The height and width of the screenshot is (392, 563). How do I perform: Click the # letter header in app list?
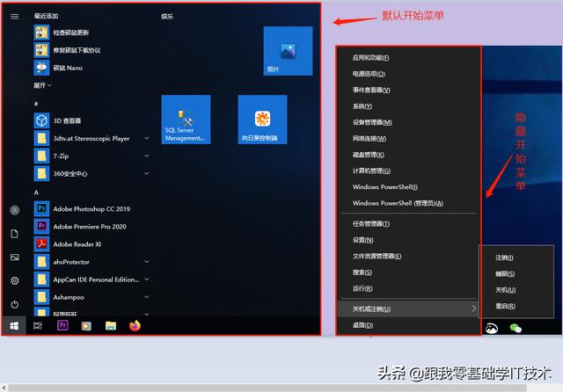tap(36, 104)
